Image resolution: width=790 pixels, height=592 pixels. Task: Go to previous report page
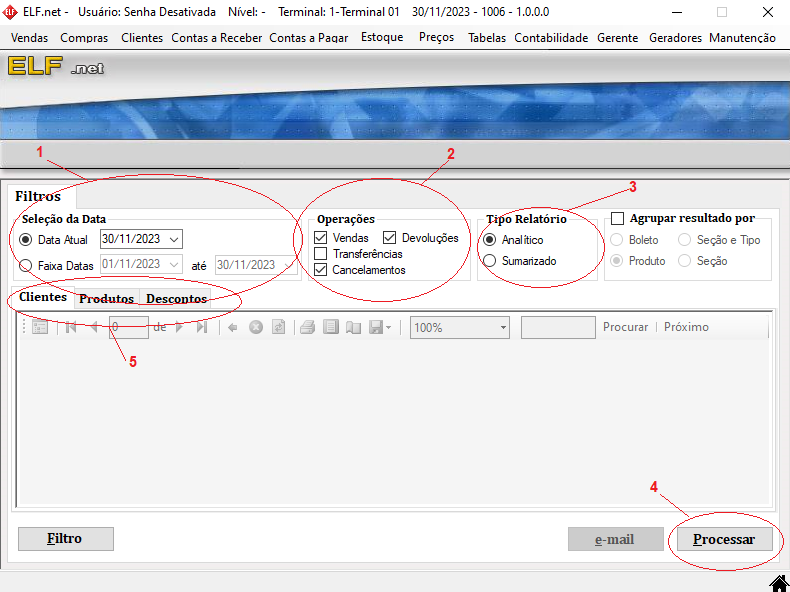pyautogui.click(x=94, y=327)
